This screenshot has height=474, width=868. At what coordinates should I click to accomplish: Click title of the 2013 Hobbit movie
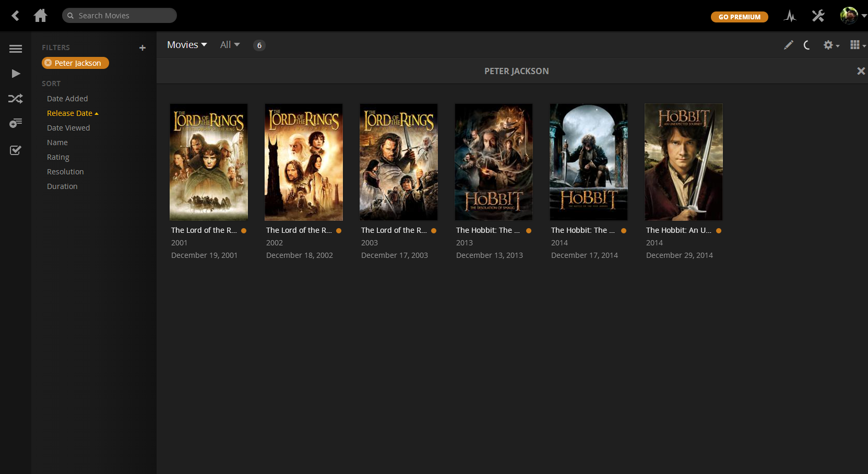[x=488, y=230]
